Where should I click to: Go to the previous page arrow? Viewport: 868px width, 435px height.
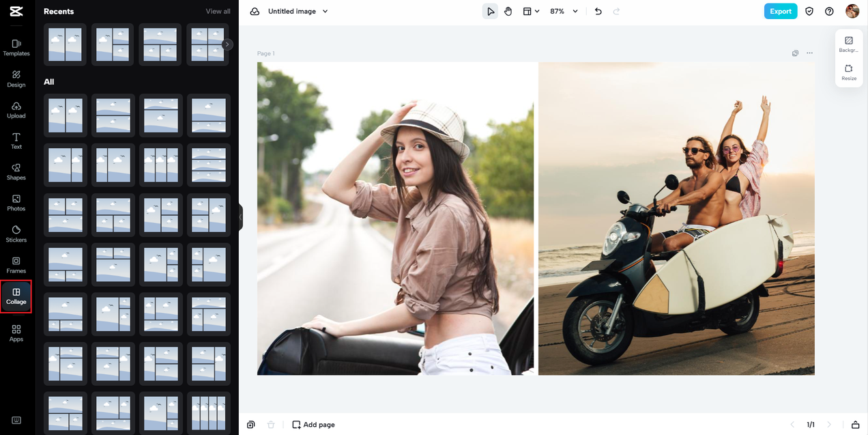tap(792, 425)
